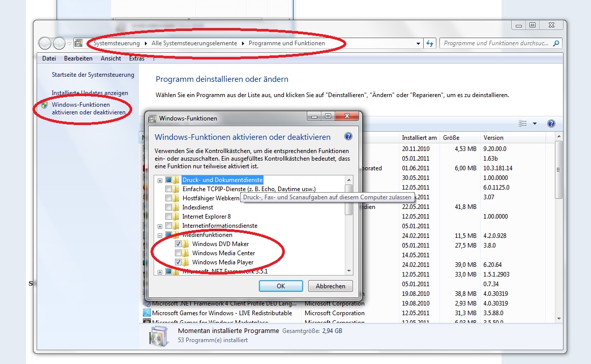Viewport: 591px width, 364px height.
Task: Click Druck- und Dokumentdienste folder icon
Action: (x=176, y=180)
